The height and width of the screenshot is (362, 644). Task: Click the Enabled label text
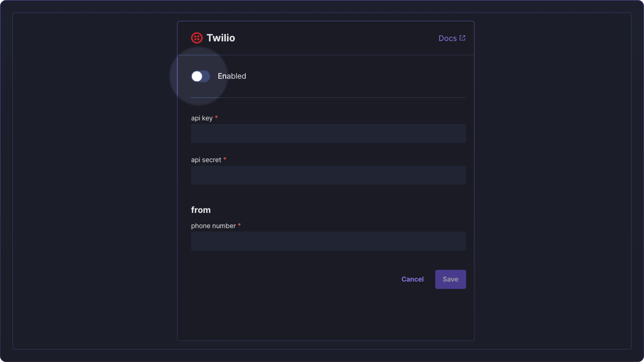click(232, 76)
